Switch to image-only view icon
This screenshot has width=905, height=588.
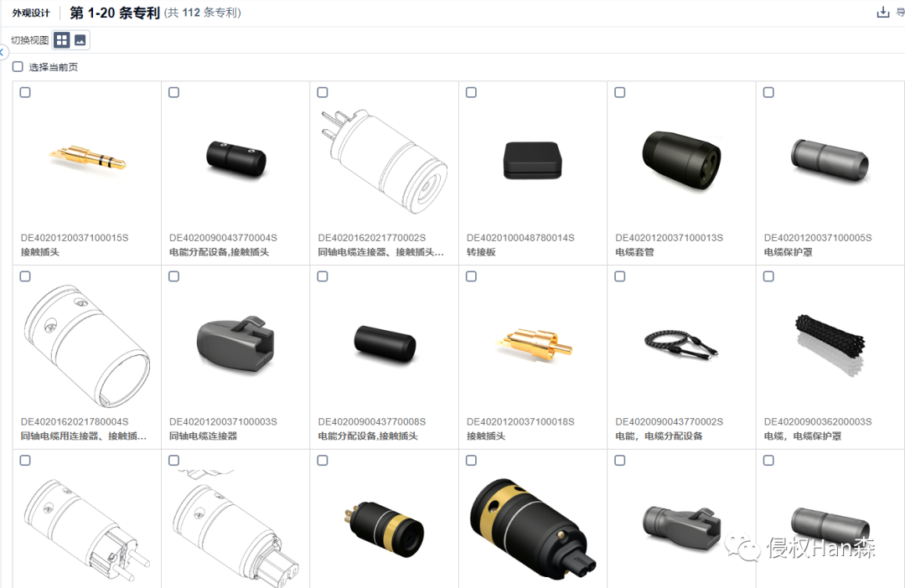[80, 40]
